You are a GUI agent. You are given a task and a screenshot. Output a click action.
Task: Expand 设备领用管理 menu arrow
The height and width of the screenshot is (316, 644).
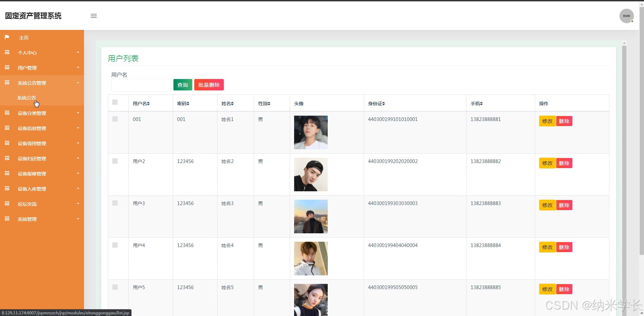[x=78, y=143]
